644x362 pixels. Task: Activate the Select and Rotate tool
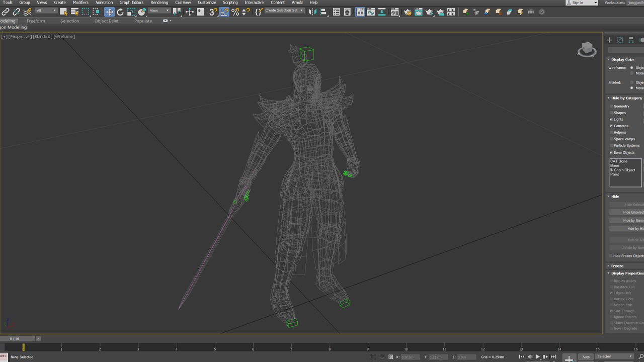120,12
